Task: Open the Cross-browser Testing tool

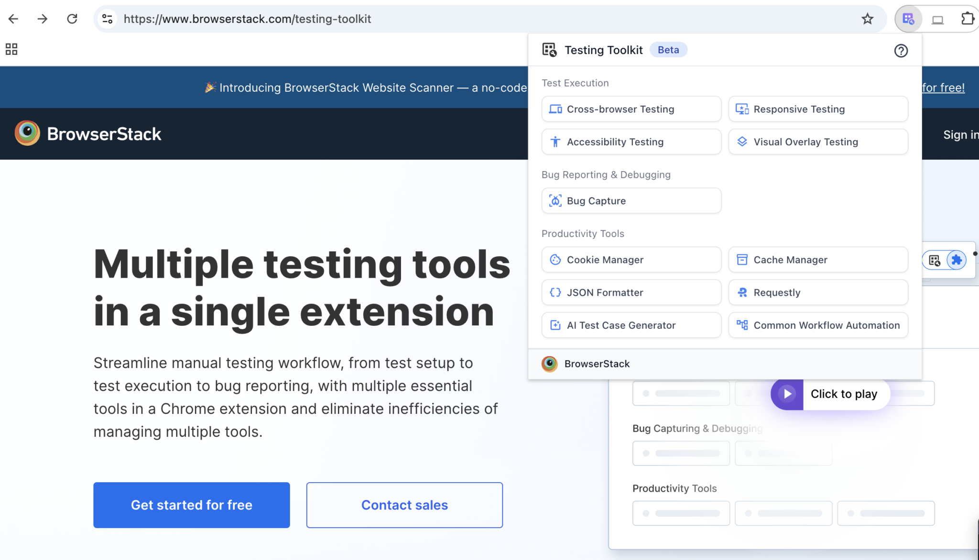Action: 631,109
